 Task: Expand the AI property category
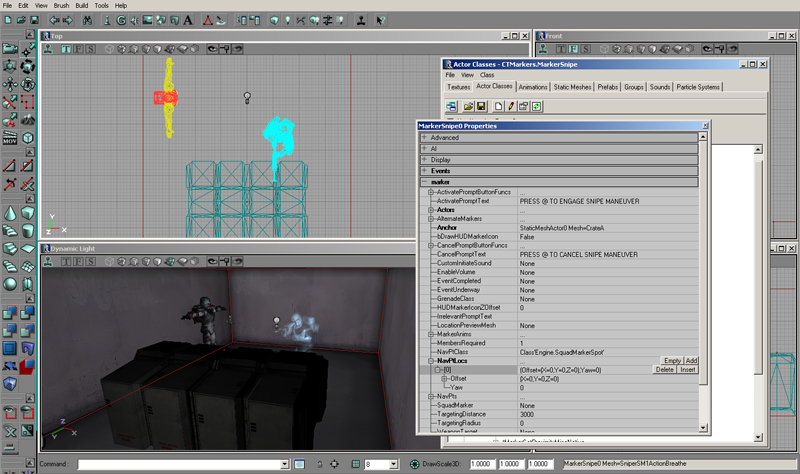424,148
